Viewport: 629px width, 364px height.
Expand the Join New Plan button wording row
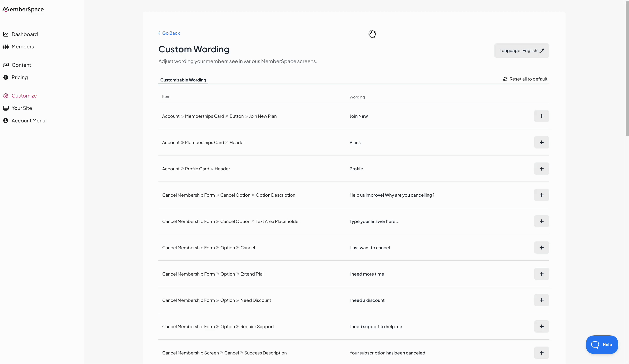click(541, 116)
